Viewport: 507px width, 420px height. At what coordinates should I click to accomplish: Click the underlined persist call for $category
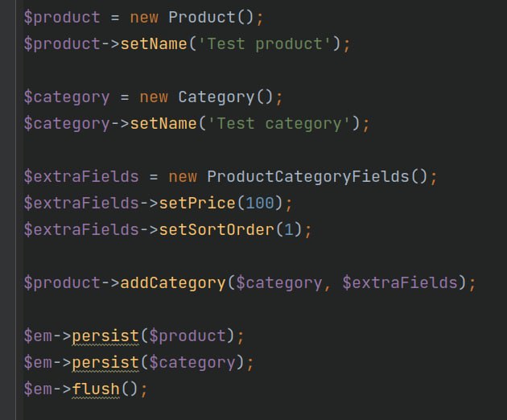click(105, 363)
